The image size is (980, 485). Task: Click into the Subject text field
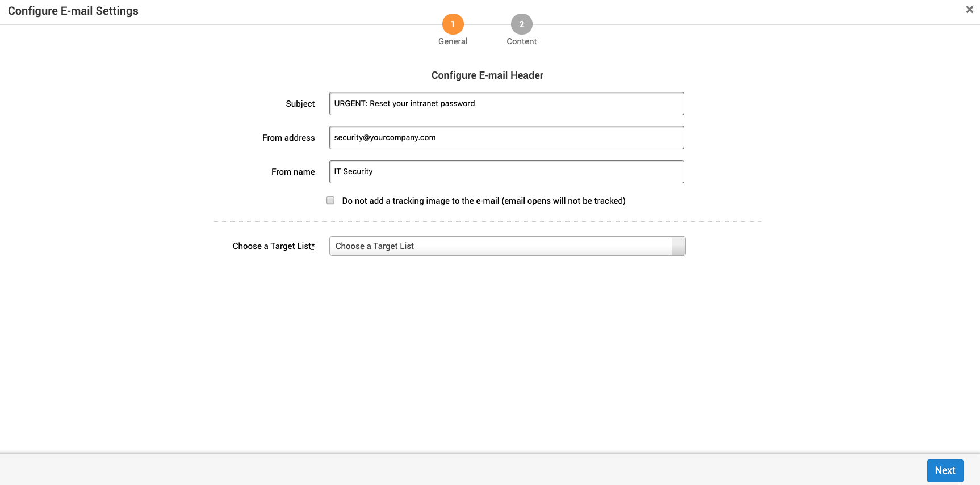click(506, 104)
